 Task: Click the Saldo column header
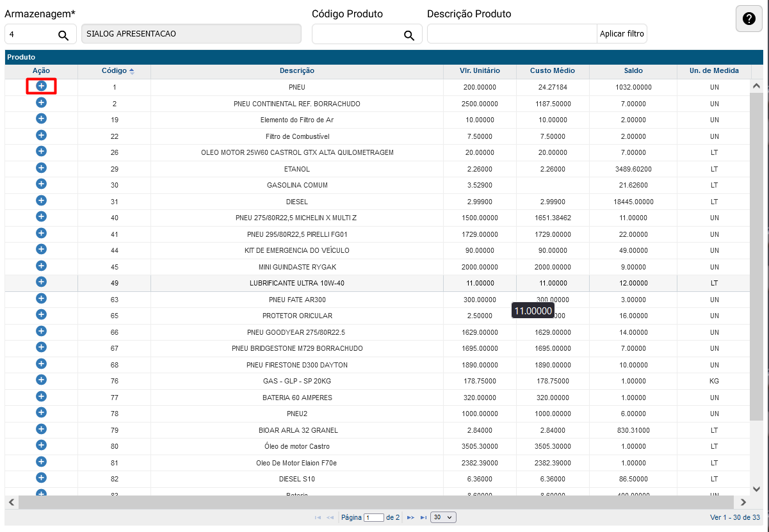coord(633,71)
